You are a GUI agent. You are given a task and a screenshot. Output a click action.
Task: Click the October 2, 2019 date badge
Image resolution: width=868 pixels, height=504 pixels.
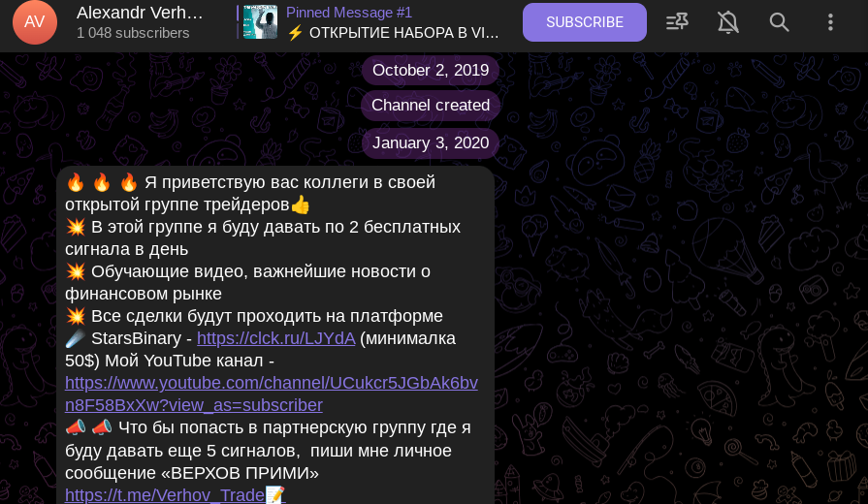pyautogui.click(x=431, y=70)
